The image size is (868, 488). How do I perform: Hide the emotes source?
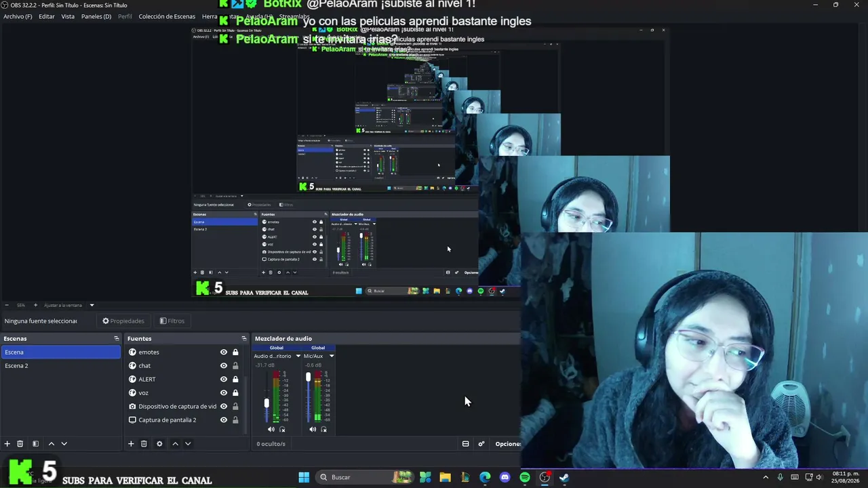[x=224, y=352]
